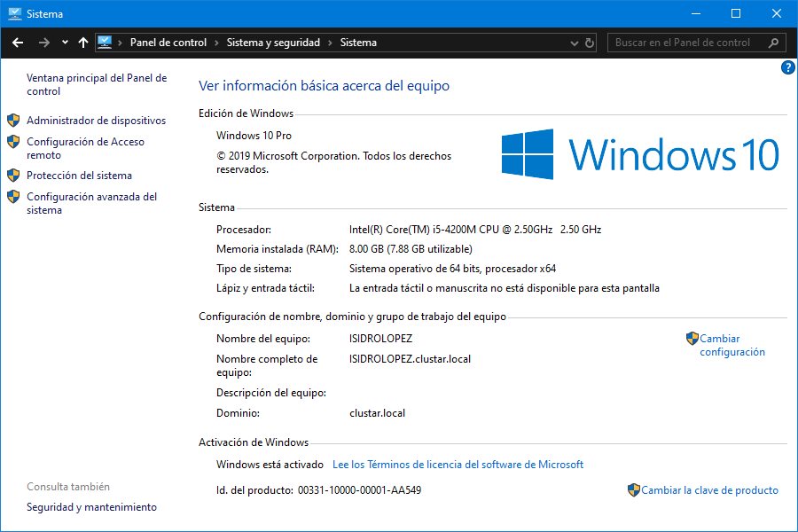Image resolution: width=798 pixels, height=532 pixels.
Task: Minimize the Sistema window
Action: point(696,14)
